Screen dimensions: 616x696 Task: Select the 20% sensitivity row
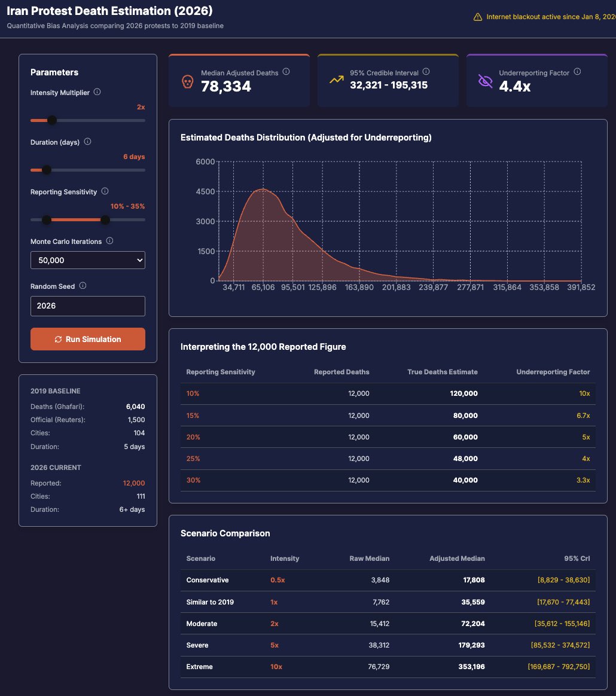(388, 437)
